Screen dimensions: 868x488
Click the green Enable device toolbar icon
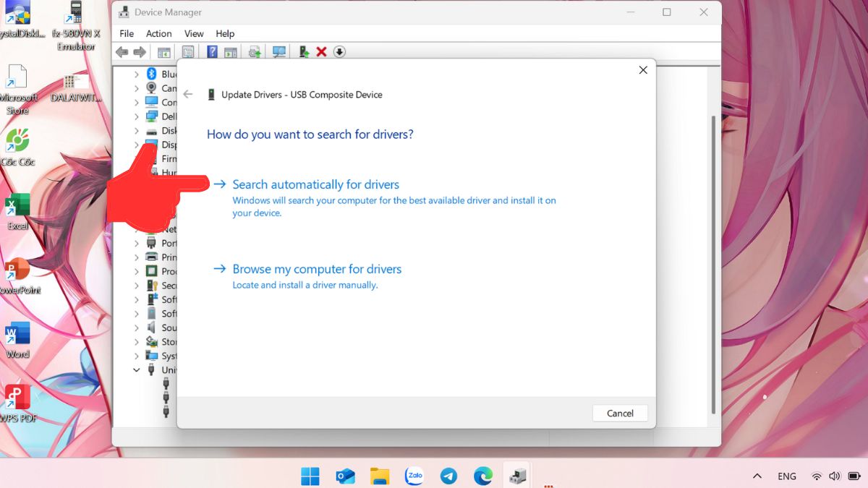coord(304,52)
